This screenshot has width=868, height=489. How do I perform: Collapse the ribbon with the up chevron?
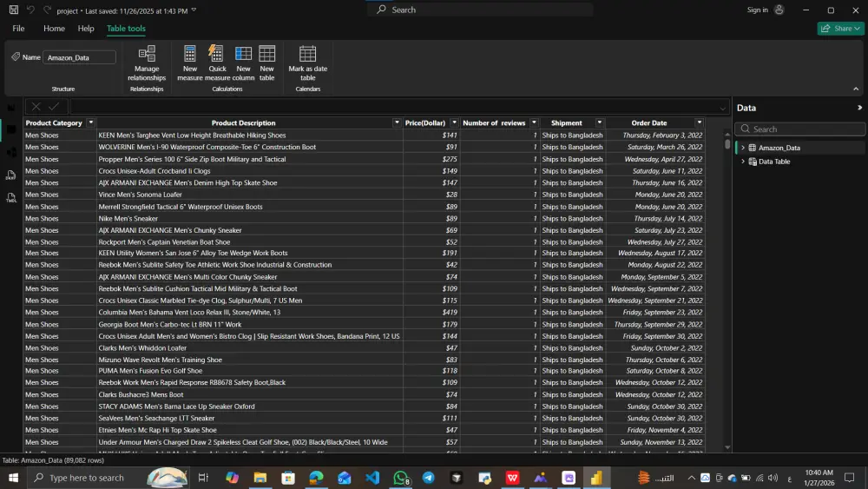click(x=856, y=89)
